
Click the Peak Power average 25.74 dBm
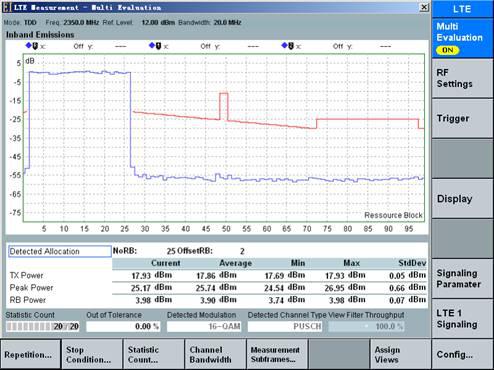[x=216, y=287]
